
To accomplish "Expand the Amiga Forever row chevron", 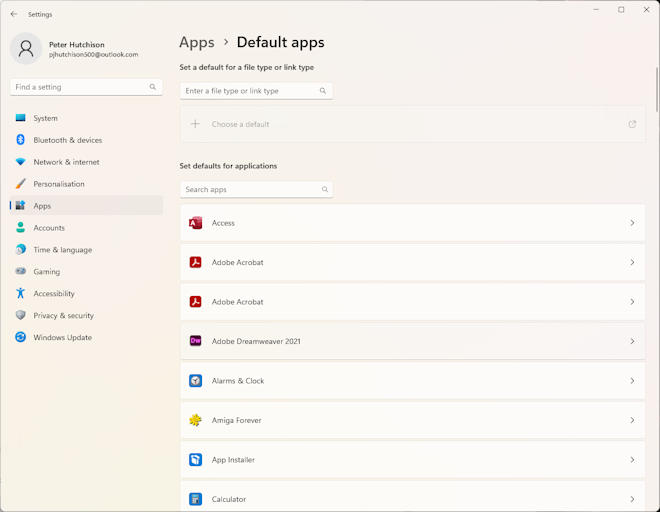I will [632, 420].
